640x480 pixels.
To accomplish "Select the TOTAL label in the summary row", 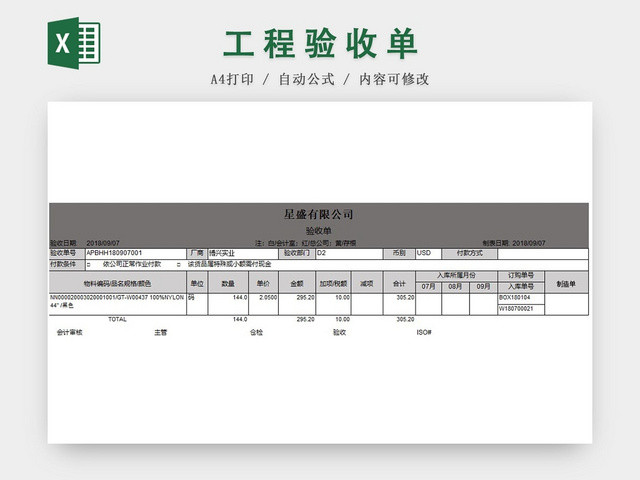I will [x=117, y=320].
